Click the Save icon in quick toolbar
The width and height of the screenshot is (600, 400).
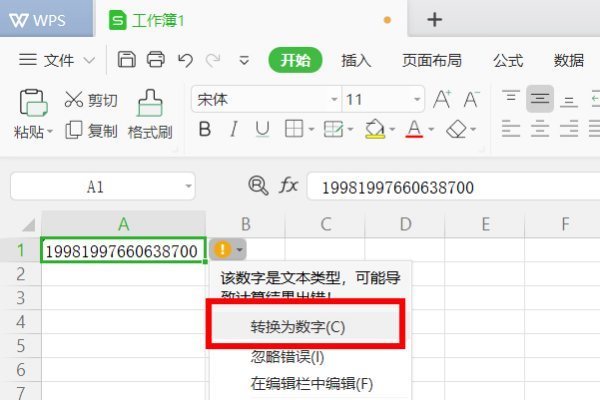(127, 59)
